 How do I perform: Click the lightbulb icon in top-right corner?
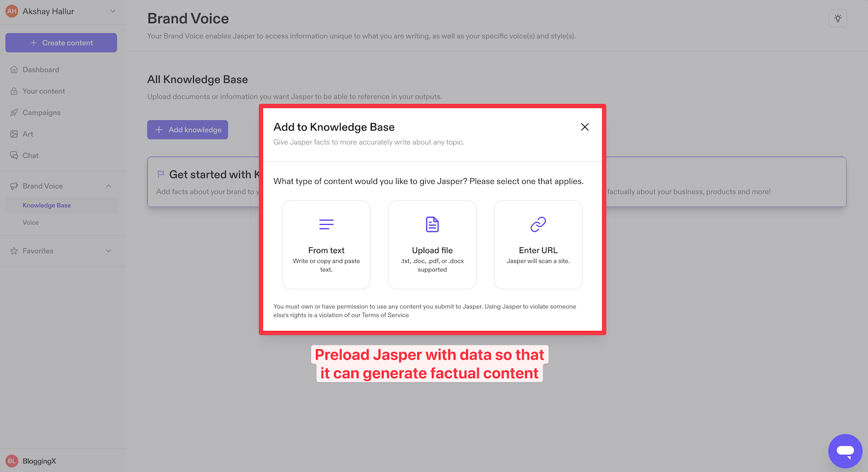tap(837, 18)
